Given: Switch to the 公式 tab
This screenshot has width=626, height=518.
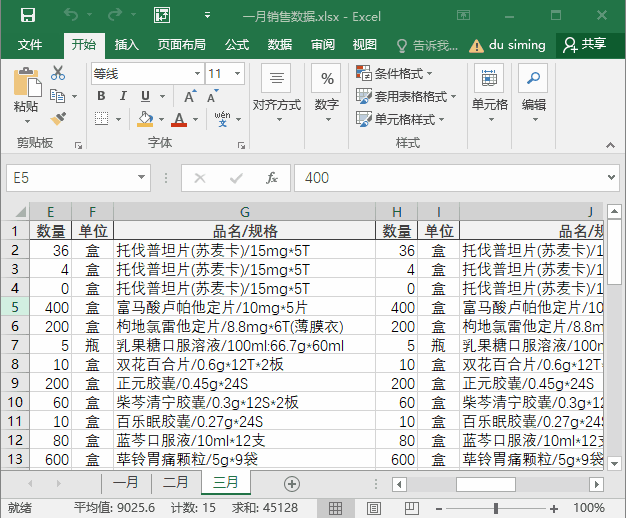Looking at the screenshot, I should click(x=237, y=45).
